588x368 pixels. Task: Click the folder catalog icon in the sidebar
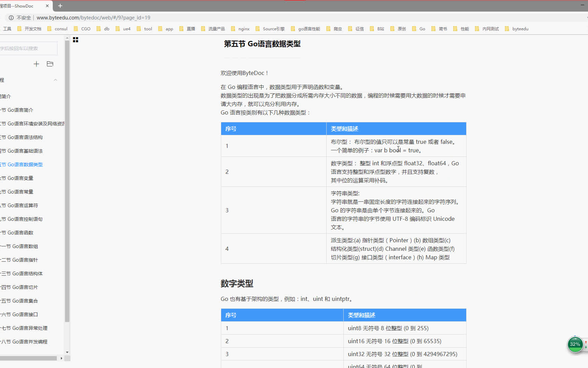[x=50, y=64]
